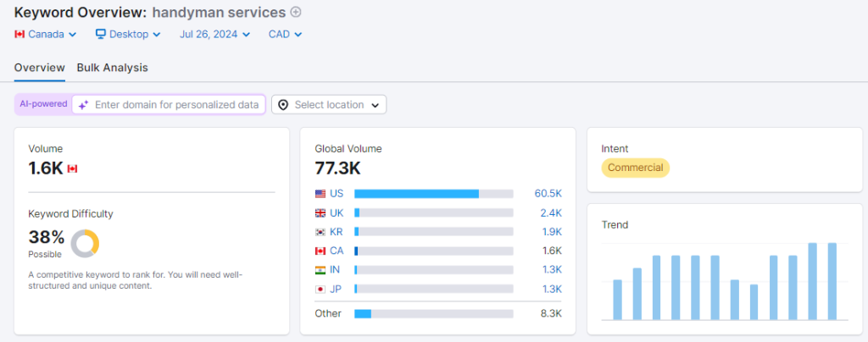Image resolution: width=868 pixels, height=342 pixels.
Task: Click the CA flag in Global Volume
Action: 320,251
